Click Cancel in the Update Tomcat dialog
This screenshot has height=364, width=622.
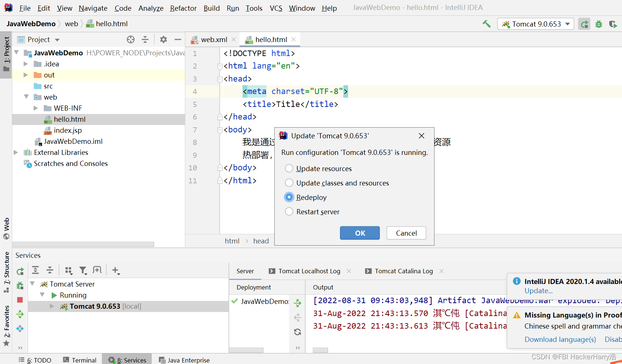pyautogui.click(x=406, y=233)
